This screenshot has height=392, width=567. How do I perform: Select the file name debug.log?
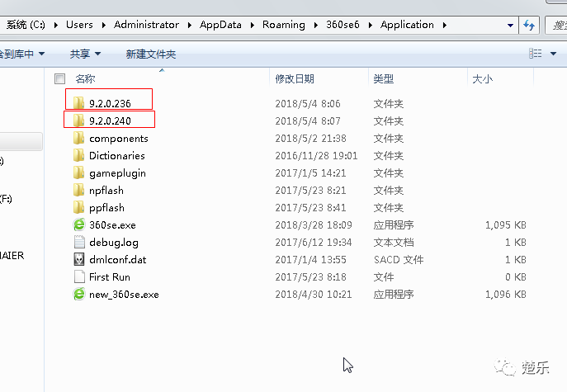(114, 243)
